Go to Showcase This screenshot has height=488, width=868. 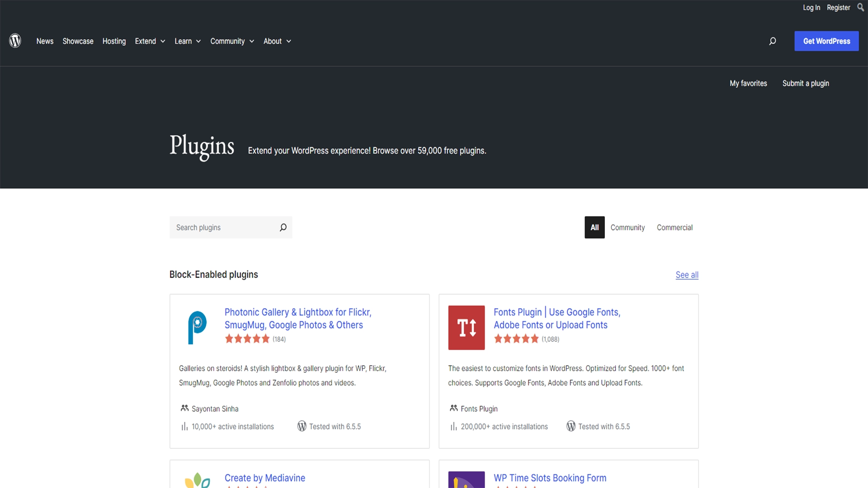[78, 41]
